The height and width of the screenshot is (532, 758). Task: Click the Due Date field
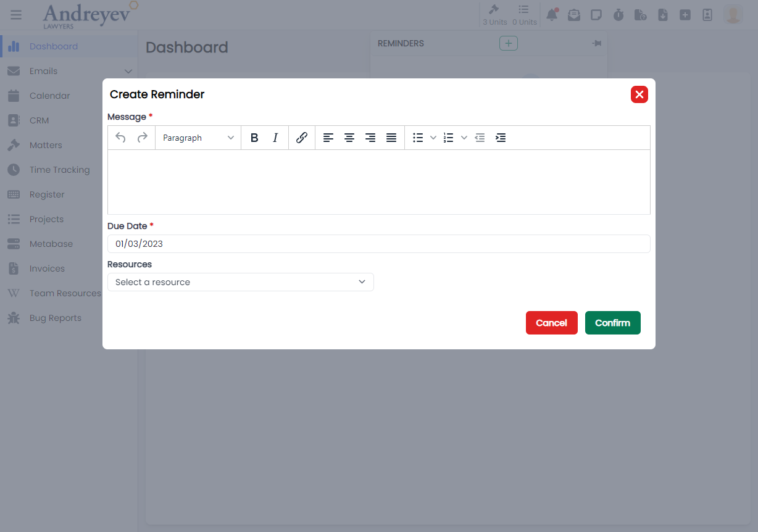pos(378,244)
